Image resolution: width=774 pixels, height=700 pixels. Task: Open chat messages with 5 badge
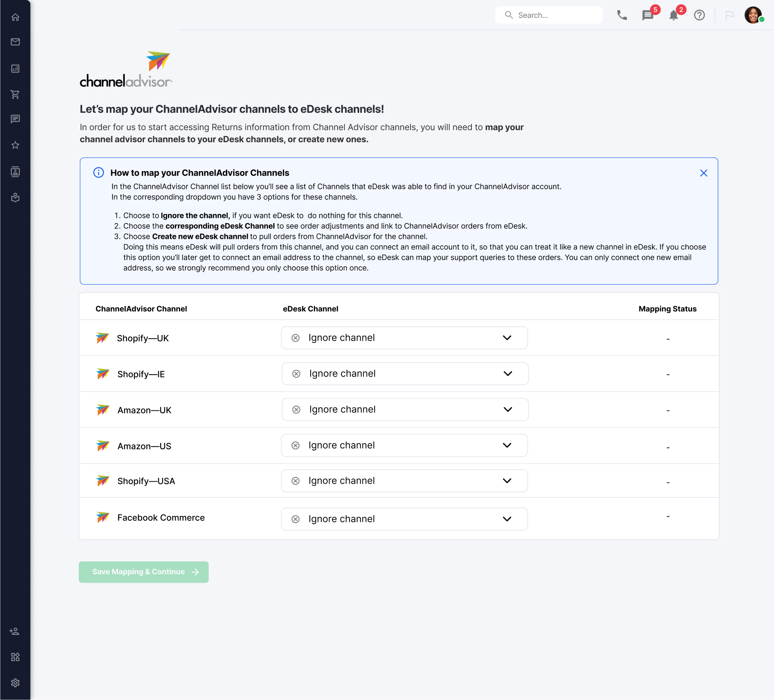(x=648, y=15)
